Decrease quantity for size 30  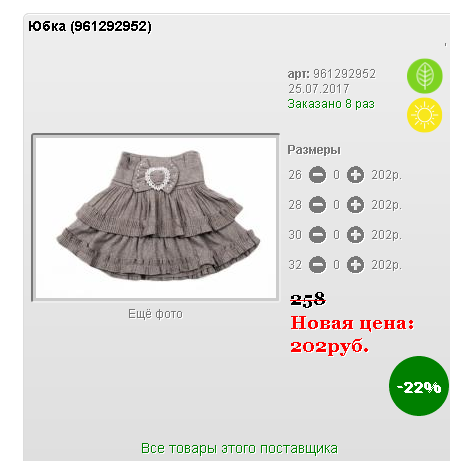(x=317, y=235)
